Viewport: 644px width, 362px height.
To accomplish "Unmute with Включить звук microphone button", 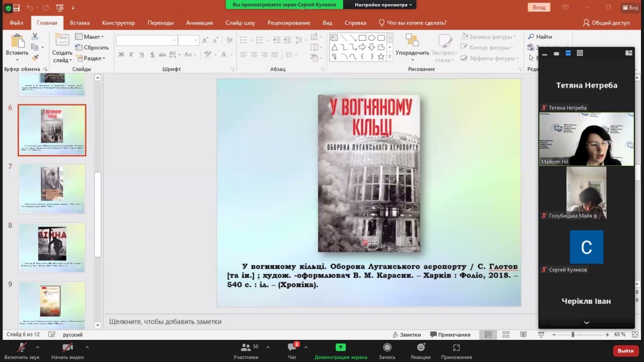I will point(21,350).
